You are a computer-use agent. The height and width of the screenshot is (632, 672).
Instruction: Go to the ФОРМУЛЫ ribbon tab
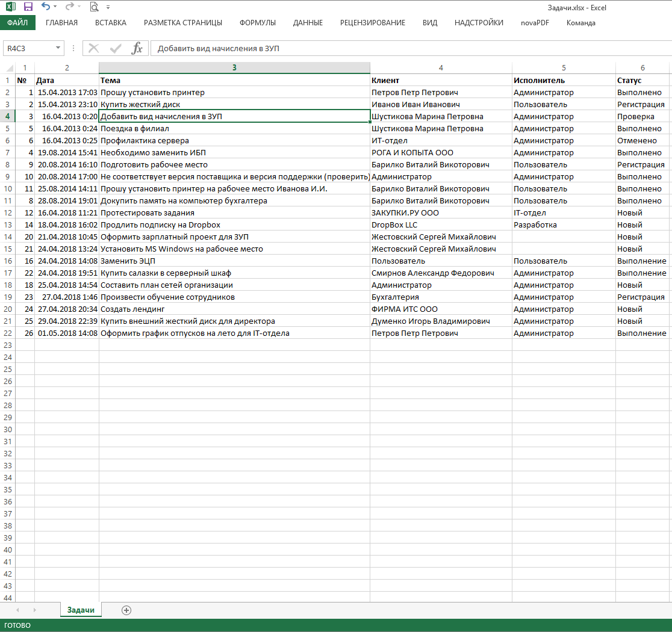coord(258,23)
